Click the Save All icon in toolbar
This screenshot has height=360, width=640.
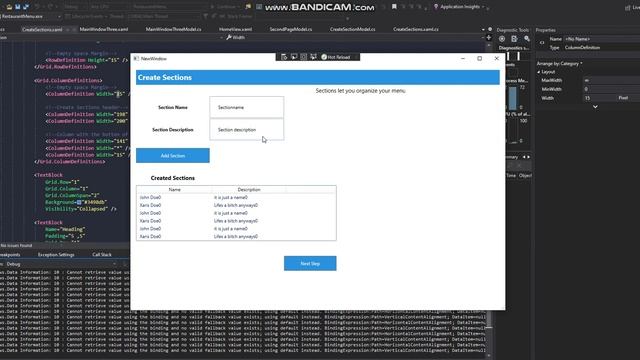click(x=26, y=7)
